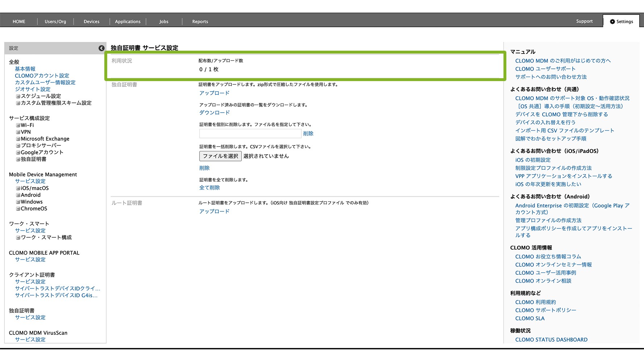The image size is (644, 362).
Task: Expand the iOS/macOS node
Action: 18,188
